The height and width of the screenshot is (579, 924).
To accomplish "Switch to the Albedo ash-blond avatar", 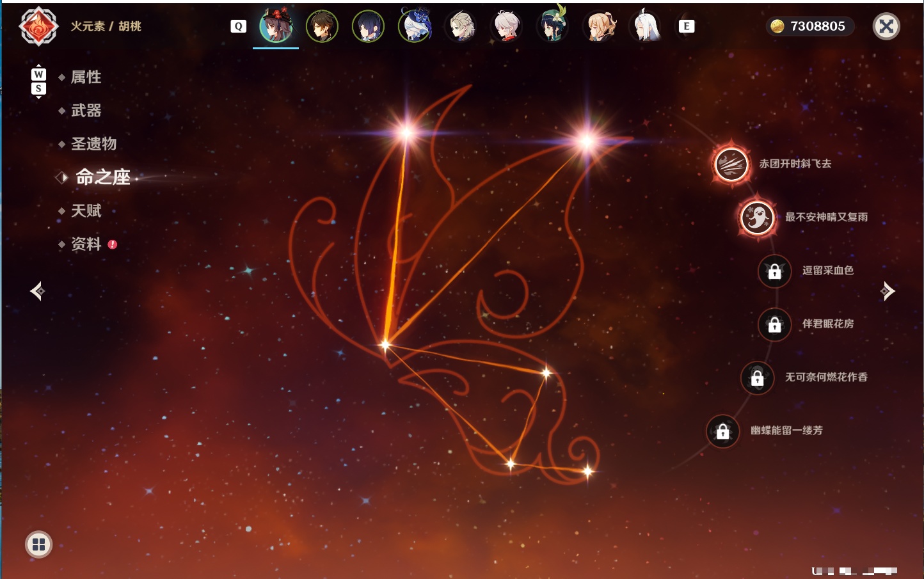I will [461, 26].
